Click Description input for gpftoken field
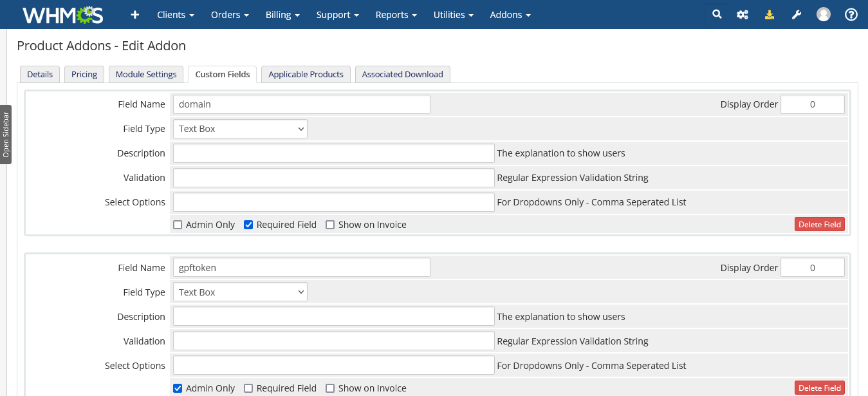 click(x=334, y=317)
